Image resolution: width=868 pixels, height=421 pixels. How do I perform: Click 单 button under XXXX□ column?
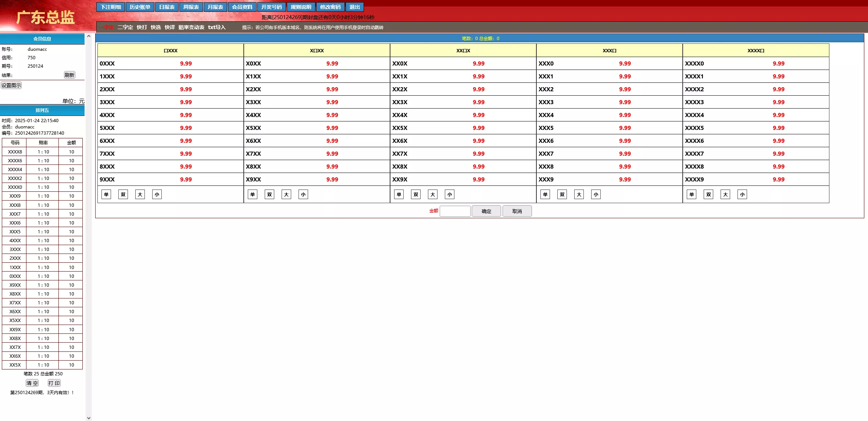coord(692,194)
